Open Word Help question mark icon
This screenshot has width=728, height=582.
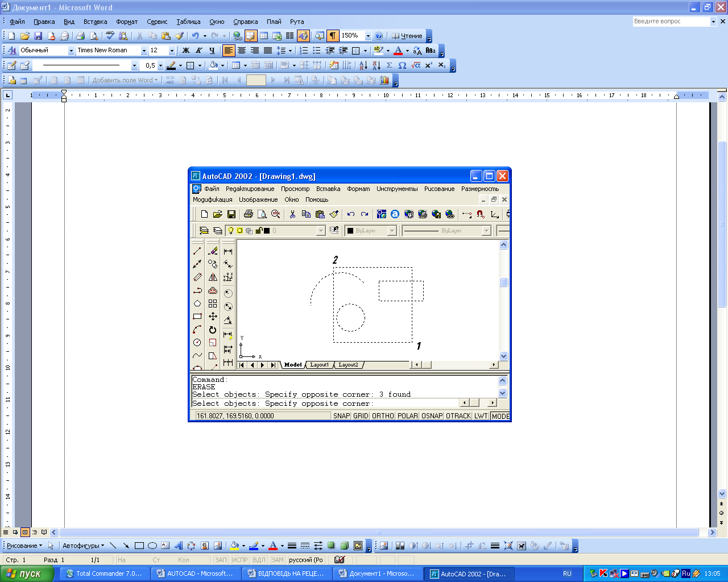tap(379, 36)
